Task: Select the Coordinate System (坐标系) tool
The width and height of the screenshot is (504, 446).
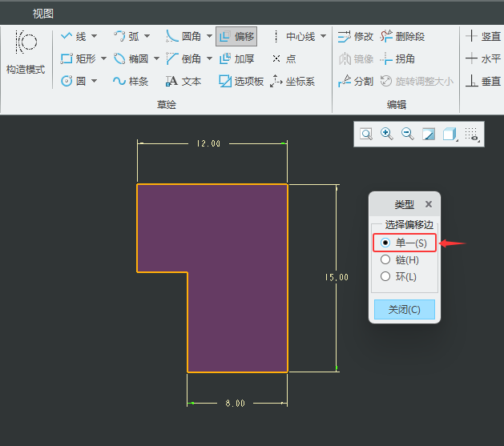Action: (292, 81)
